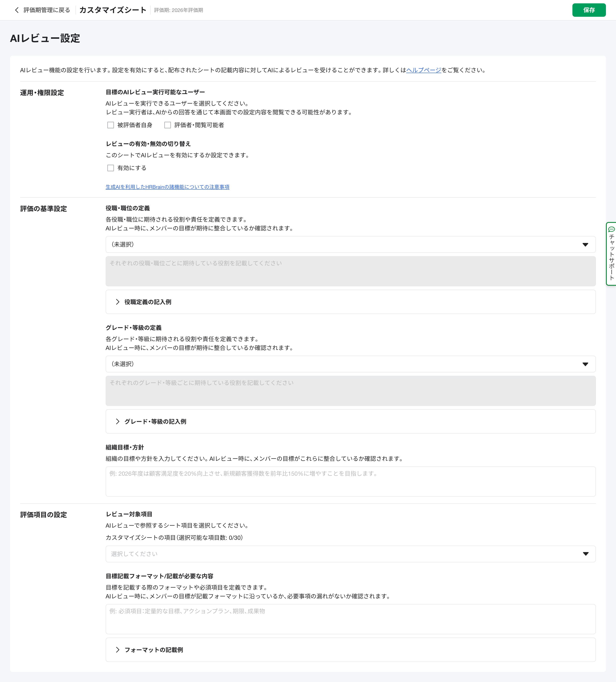Click the caret arrow of グレード・等級 dropdown

[x=585, y=364]
